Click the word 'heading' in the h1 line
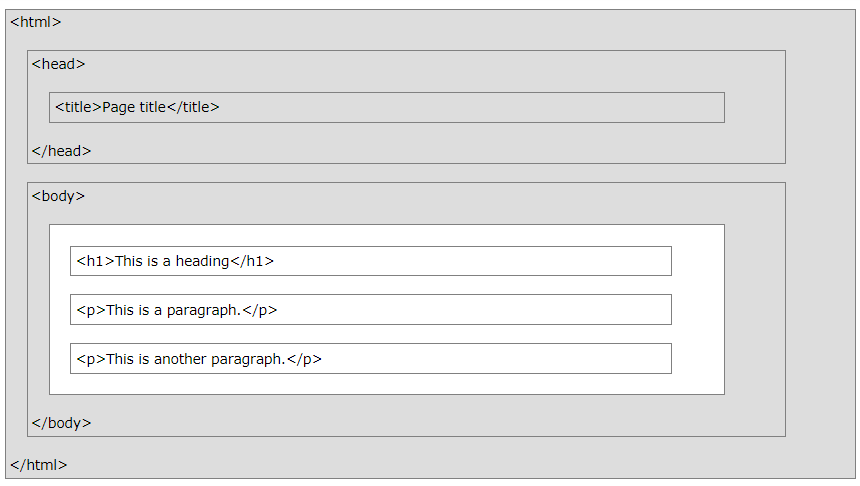 point(202,261)
